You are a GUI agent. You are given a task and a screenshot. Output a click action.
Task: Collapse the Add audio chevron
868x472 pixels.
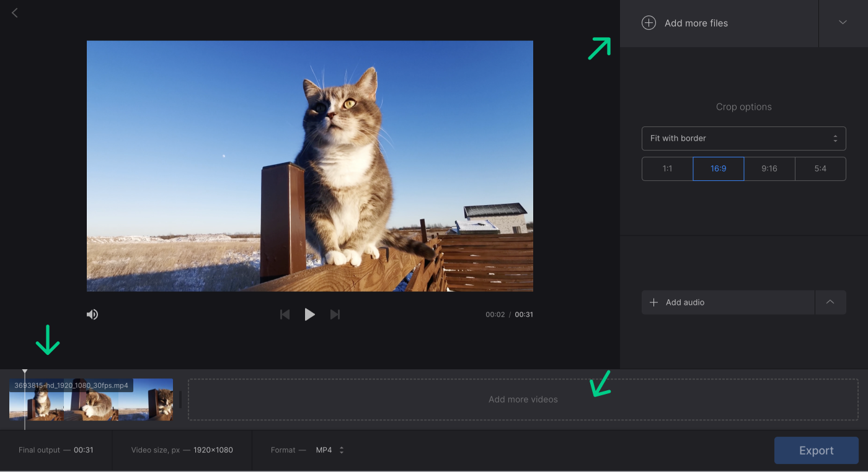[x=830, y=302]
